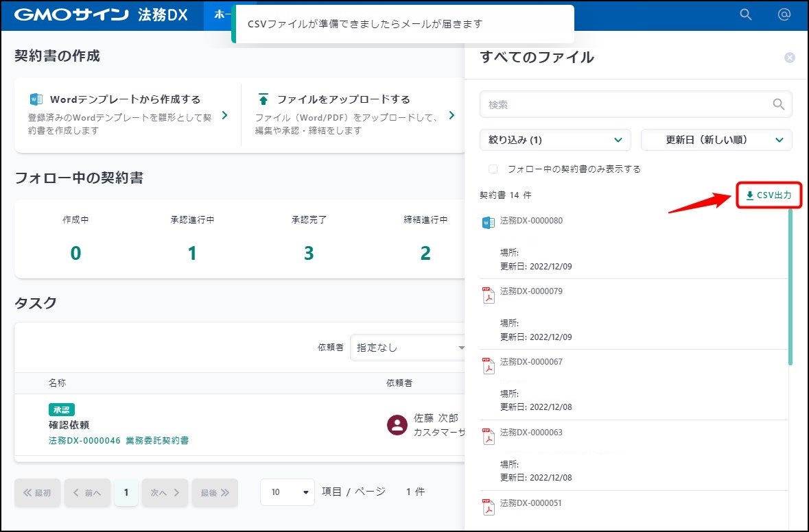
Task: Click the chevron of ファイルをアップロード card
Action: 452,115
